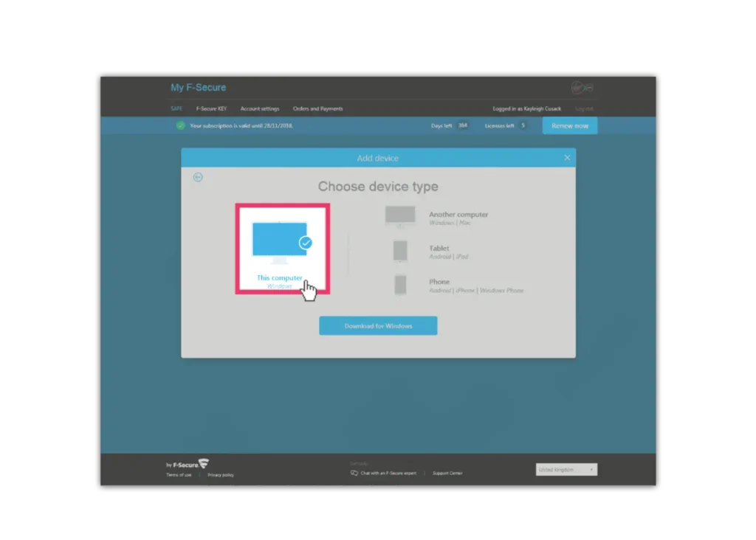The image size is (756, 540).
Task: Open the Account settings tab
Action: [x=260, y=109]
